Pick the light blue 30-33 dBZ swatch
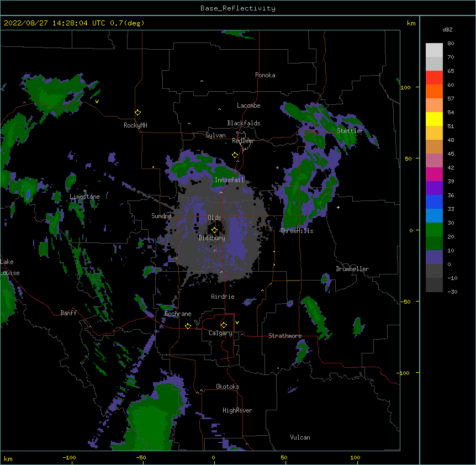The width and height of the screenshot is (476, 465). tap(434, 216)
